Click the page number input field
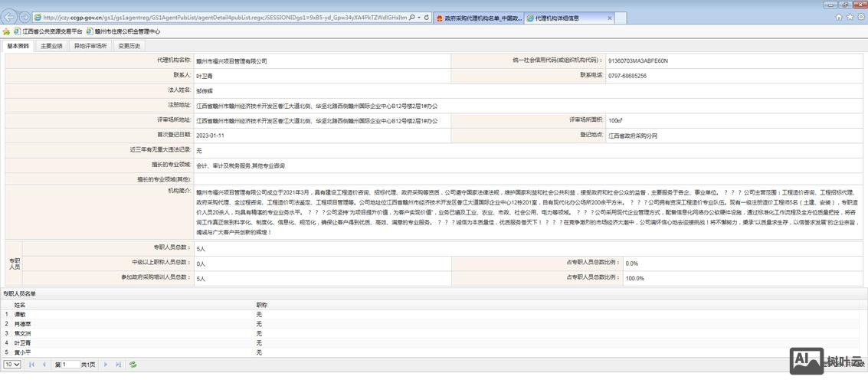The width and height of the screenshot is (868, 383). (x=70, y=365)
